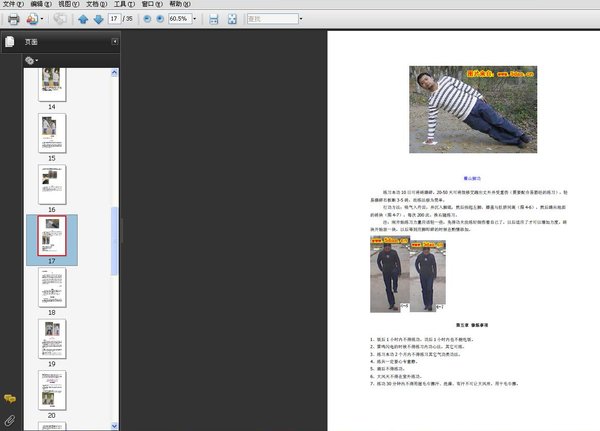Image resolution: width=600 pixels, height=431 pixels.
Task: Open the pages panel options gear menu
Action: (x=31, y=60)
